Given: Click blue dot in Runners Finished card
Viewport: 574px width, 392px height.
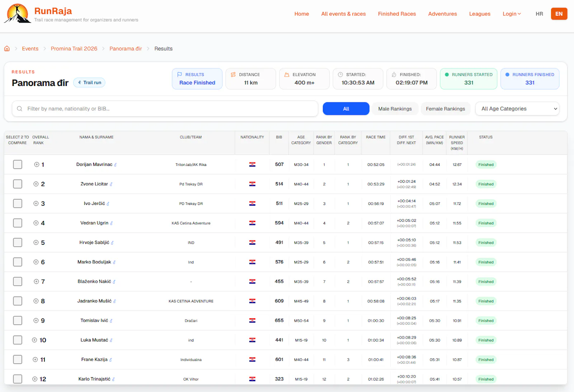Looking at the screenshot, I should (x=507, y=75).
